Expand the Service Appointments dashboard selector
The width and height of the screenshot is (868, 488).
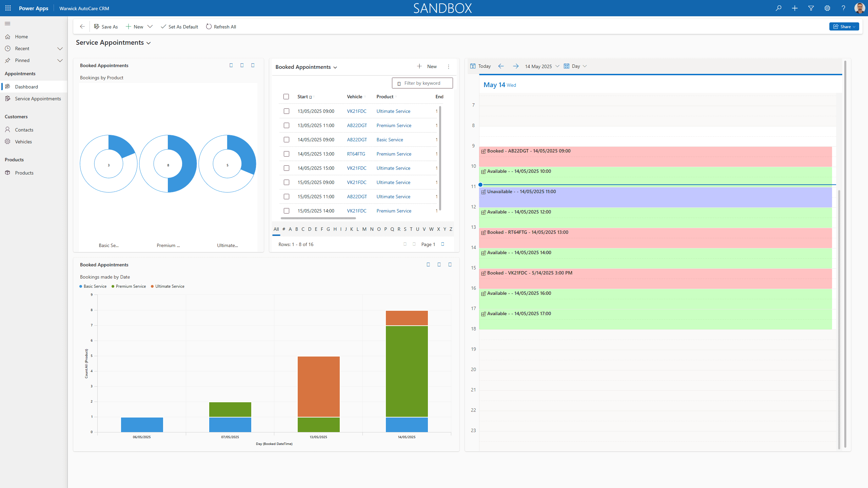149,43
